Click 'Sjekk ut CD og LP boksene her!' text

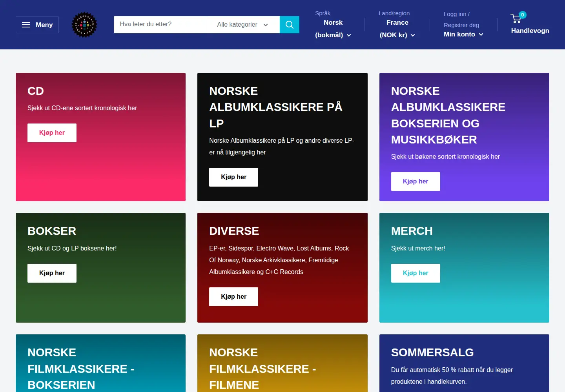72,249
